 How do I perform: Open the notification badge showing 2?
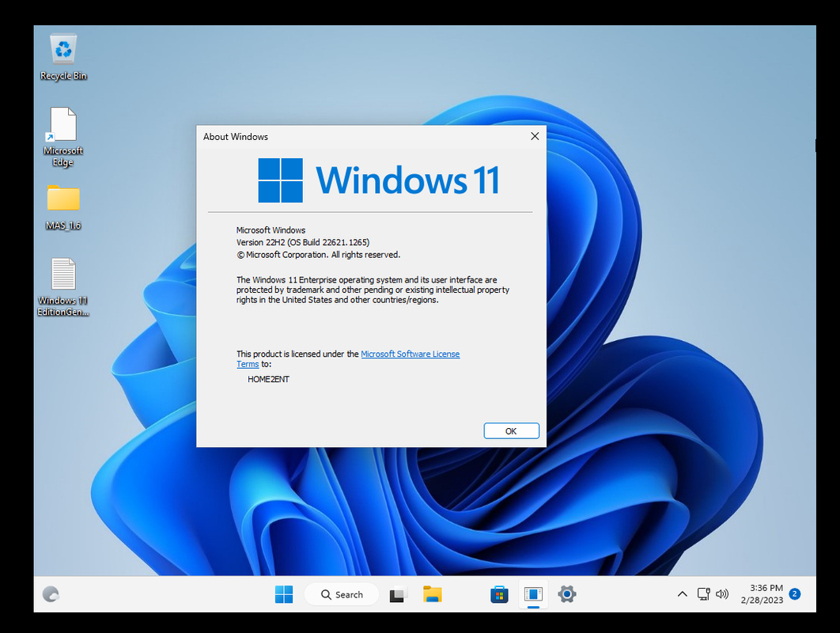click(x=795, y=594)
